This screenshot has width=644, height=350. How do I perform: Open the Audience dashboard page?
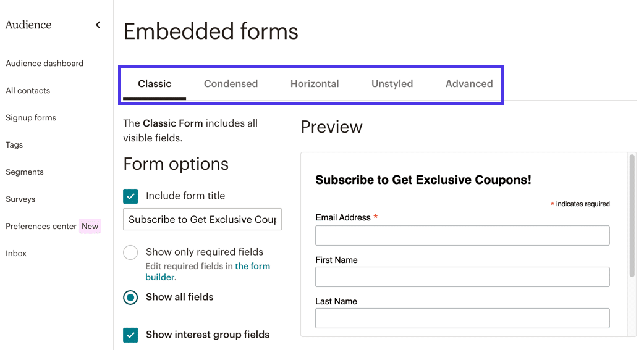[44, 64]
